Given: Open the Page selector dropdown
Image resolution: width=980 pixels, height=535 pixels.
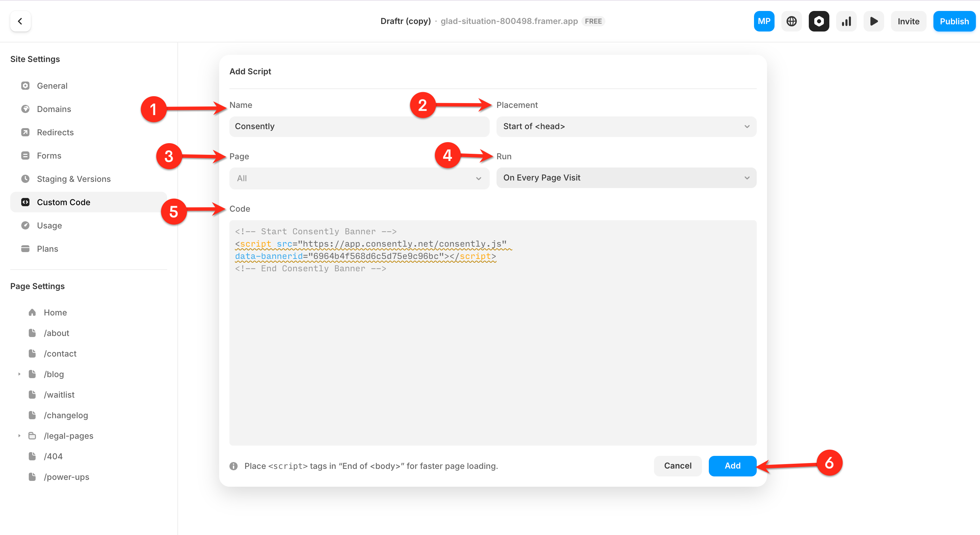Looking at the screenshot, I should 359,178.
